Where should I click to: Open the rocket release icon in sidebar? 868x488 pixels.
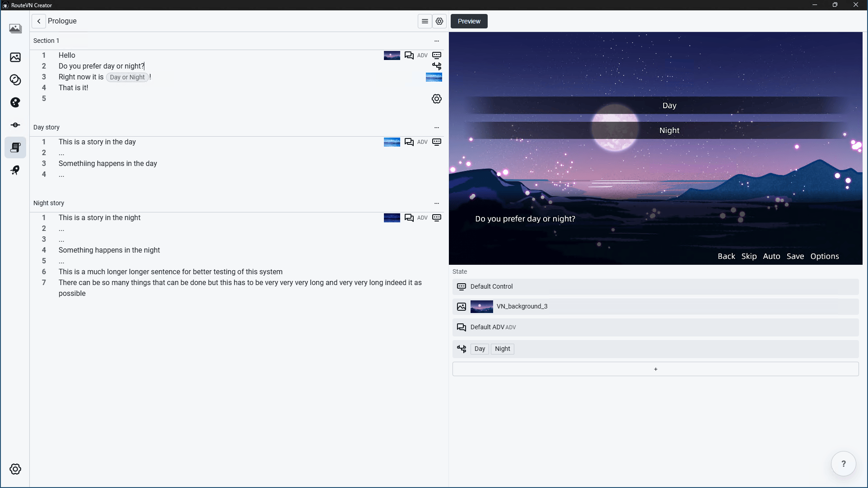[15, 170]
